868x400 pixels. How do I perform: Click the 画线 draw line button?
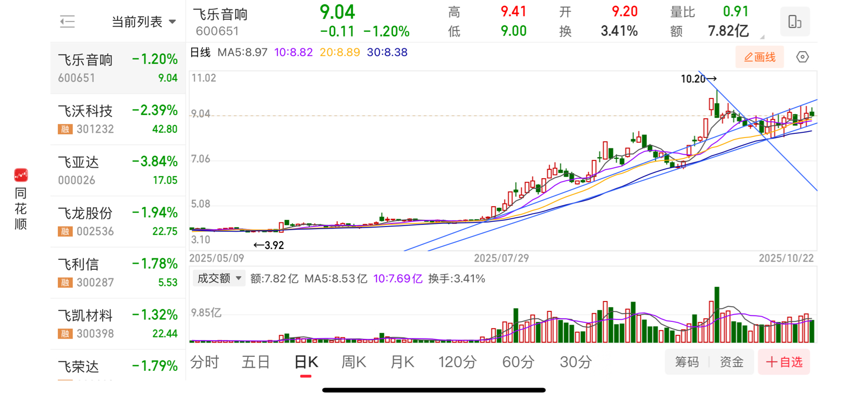[760, 57]
